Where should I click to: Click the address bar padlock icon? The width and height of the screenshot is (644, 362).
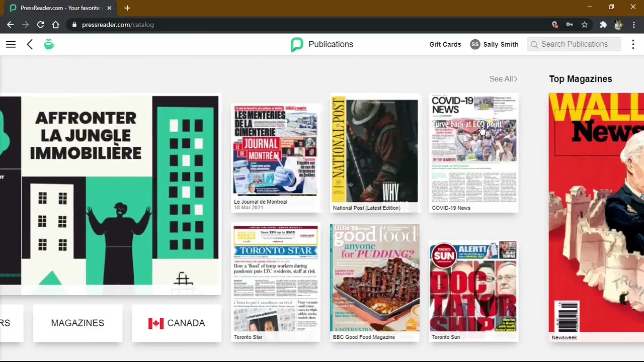74,25
